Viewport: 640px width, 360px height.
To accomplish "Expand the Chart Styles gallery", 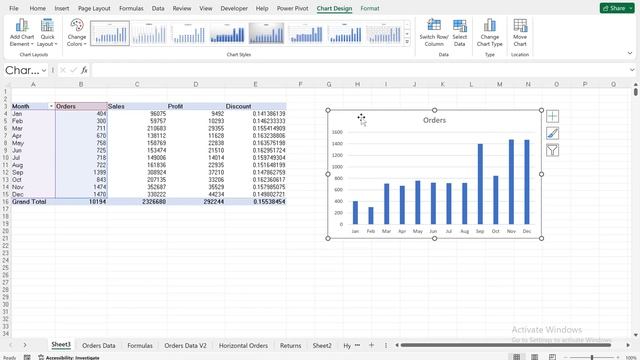I will click(407, 42).
